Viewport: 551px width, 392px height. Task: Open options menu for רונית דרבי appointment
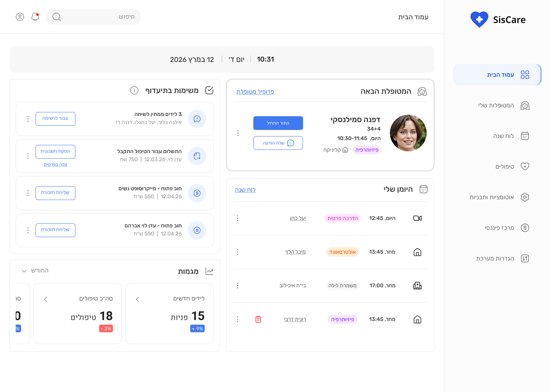click(x=238, y=319)
